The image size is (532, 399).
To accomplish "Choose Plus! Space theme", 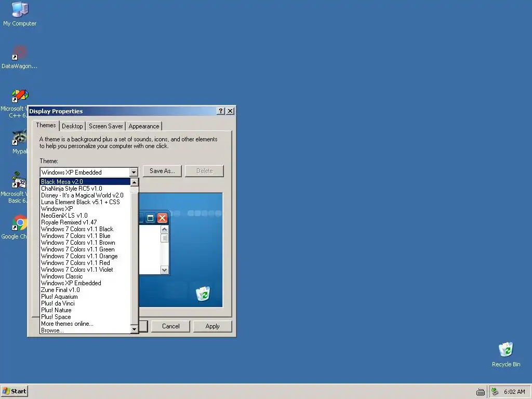I will coord(85,317).
